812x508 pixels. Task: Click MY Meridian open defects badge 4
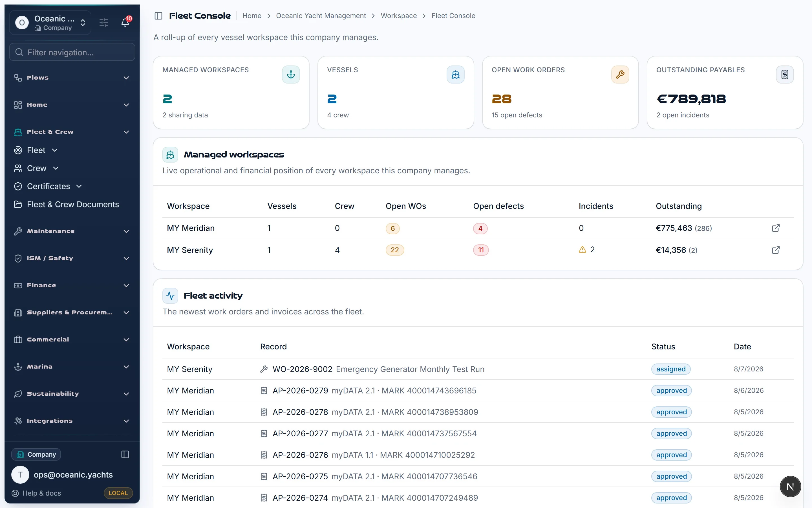[x=480, y=229]
